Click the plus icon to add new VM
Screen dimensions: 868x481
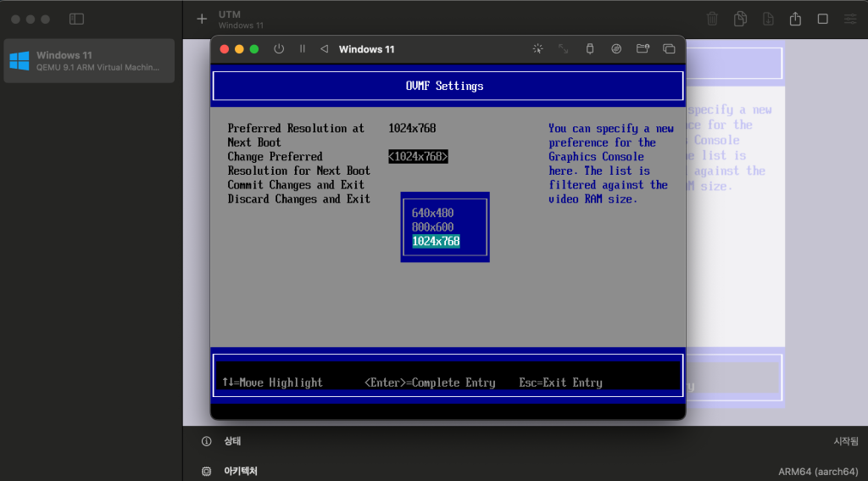(202, 19)
